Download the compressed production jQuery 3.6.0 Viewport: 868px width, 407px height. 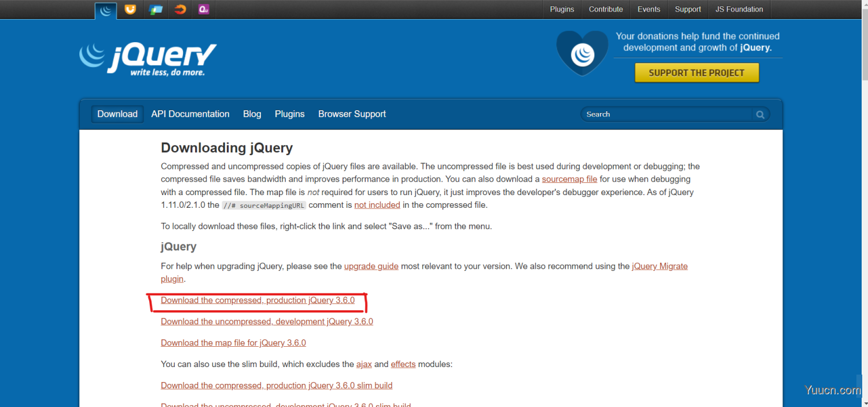[258, 300]
